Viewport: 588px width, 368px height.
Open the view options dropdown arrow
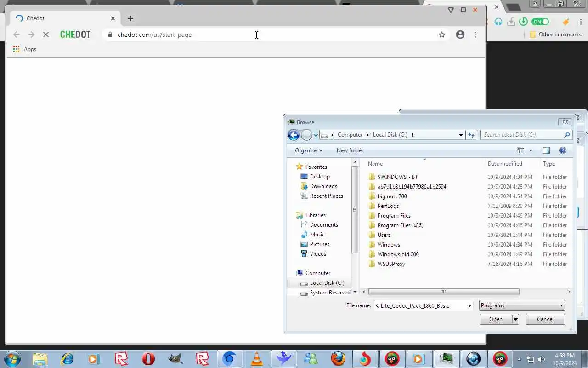coord(531,150)
